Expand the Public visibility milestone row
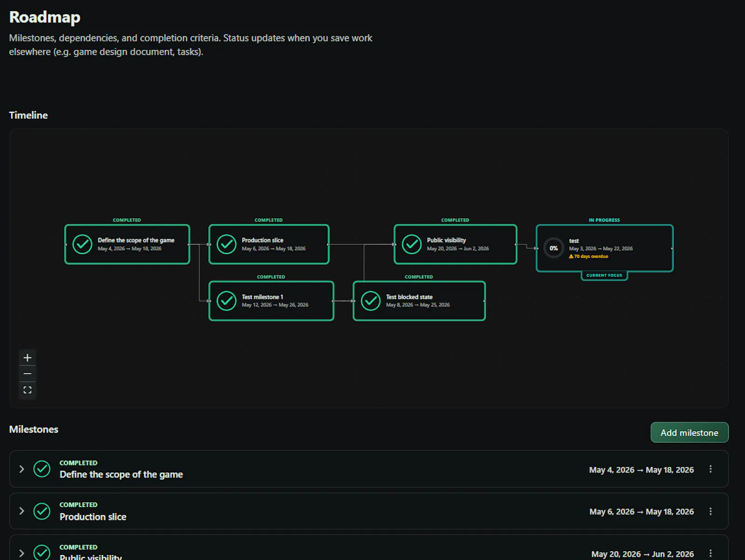Viewport: 745px width, 560px height. point(21,553)
